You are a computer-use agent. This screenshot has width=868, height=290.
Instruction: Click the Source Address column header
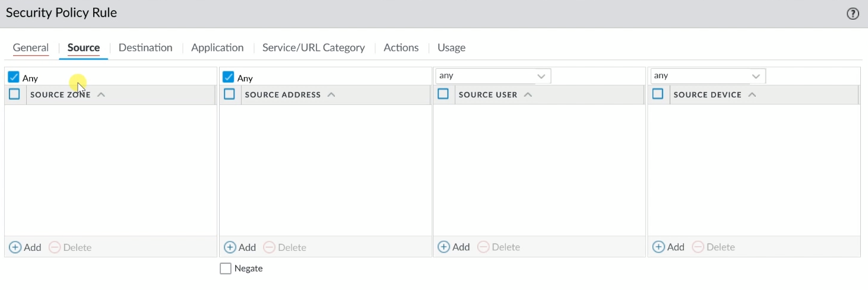(283, 95)
